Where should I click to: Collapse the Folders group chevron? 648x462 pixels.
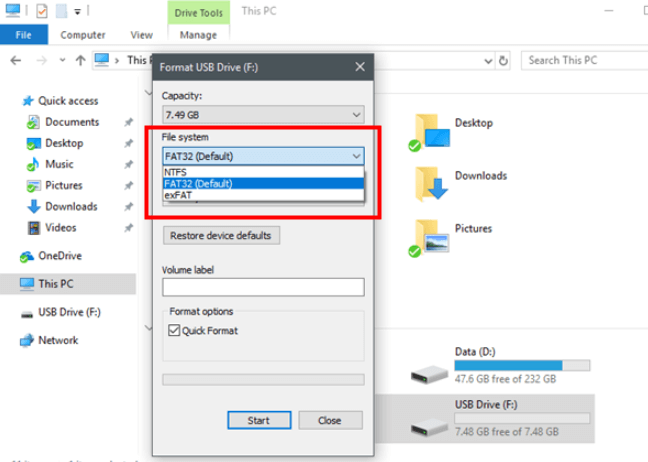pyautogui.click(x=148, y=93)
